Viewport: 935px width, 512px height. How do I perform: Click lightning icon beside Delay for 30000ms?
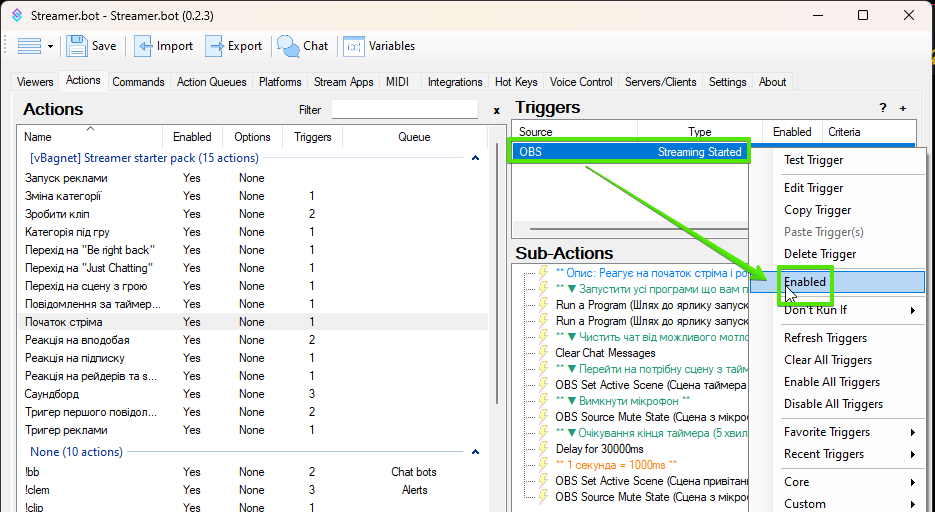point(543,449)
